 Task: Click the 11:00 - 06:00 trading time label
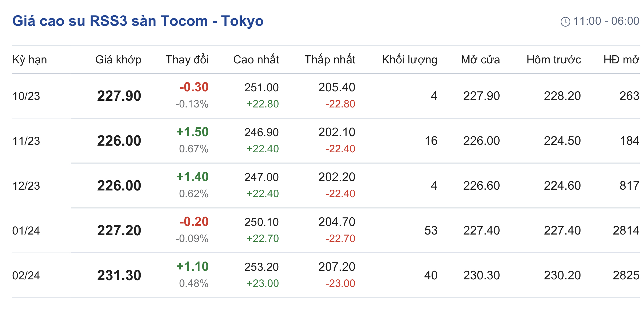(606, 21)
